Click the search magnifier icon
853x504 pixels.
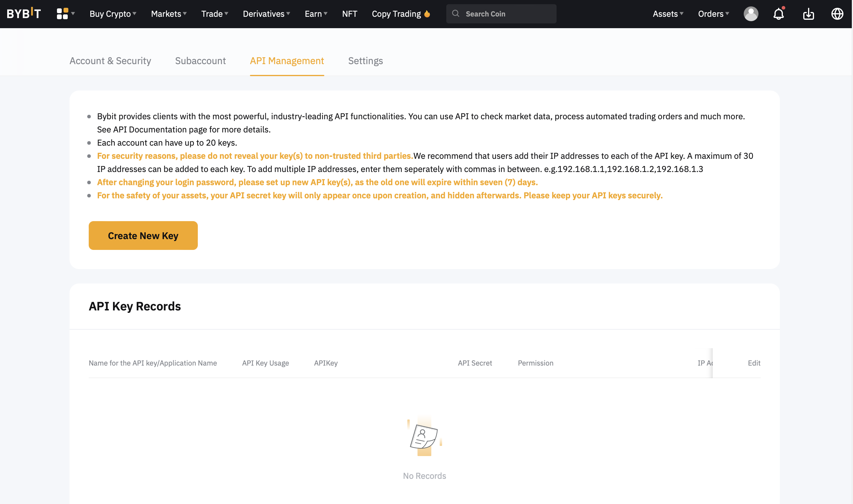tap(456, 13)
